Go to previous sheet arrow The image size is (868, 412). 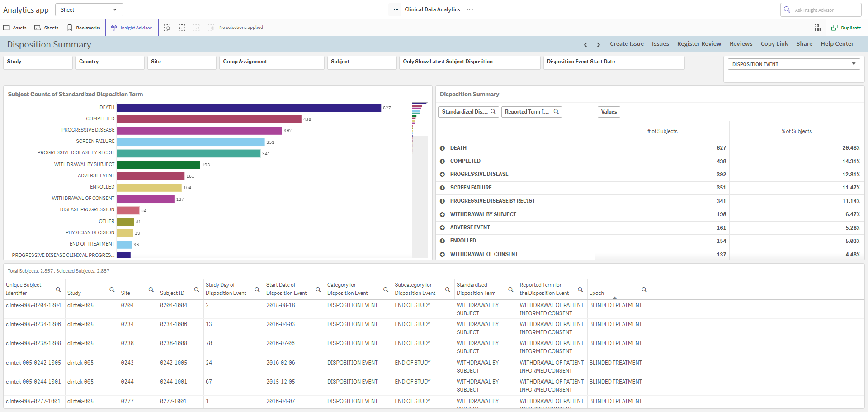pos(585,44)
